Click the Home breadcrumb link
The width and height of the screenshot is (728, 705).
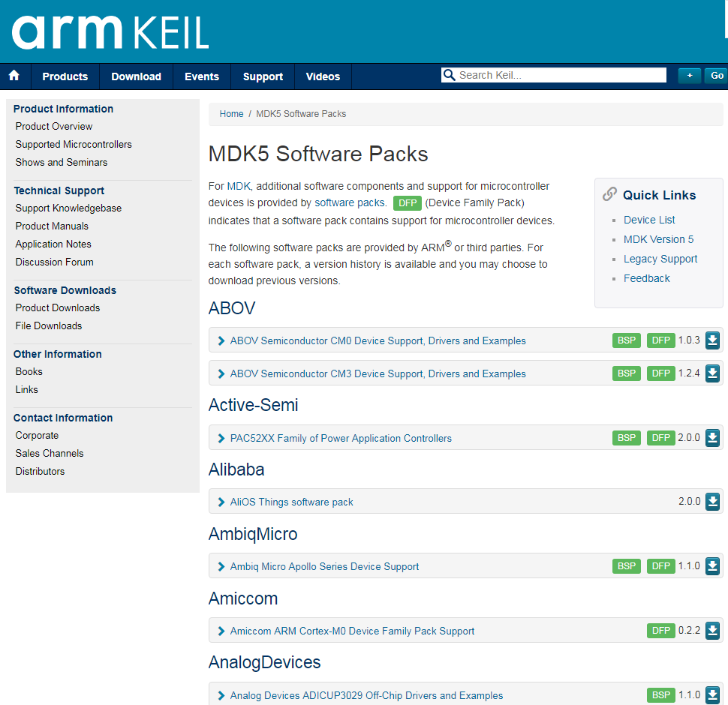click(x=231, y=114)
